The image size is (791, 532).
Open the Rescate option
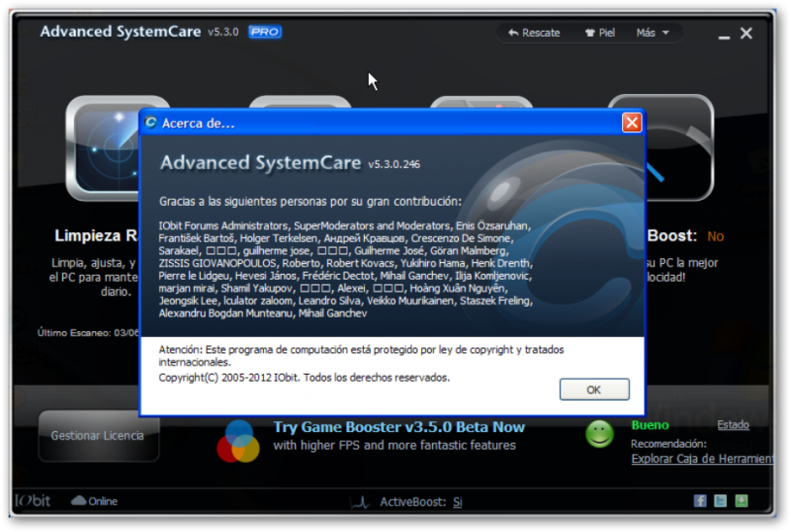click(x=534, y=33)
